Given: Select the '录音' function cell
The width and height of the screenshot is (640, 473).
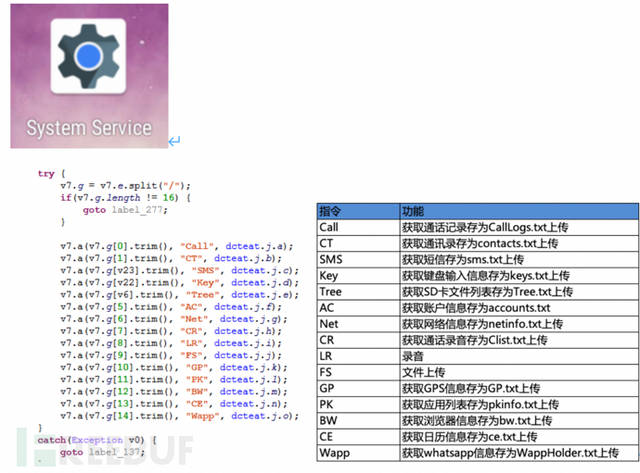Looking at the screenshot, I should [x=519, y=356].
